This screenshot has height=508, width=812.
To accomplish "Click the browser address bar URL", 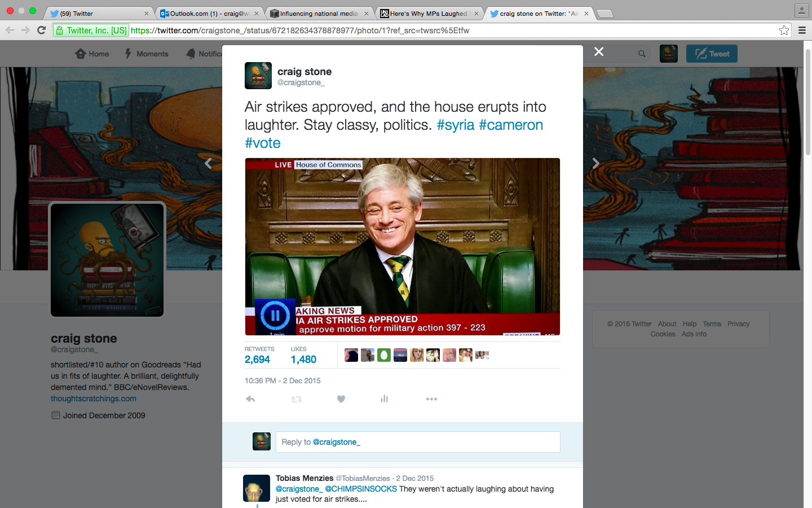I will (300, 30).
